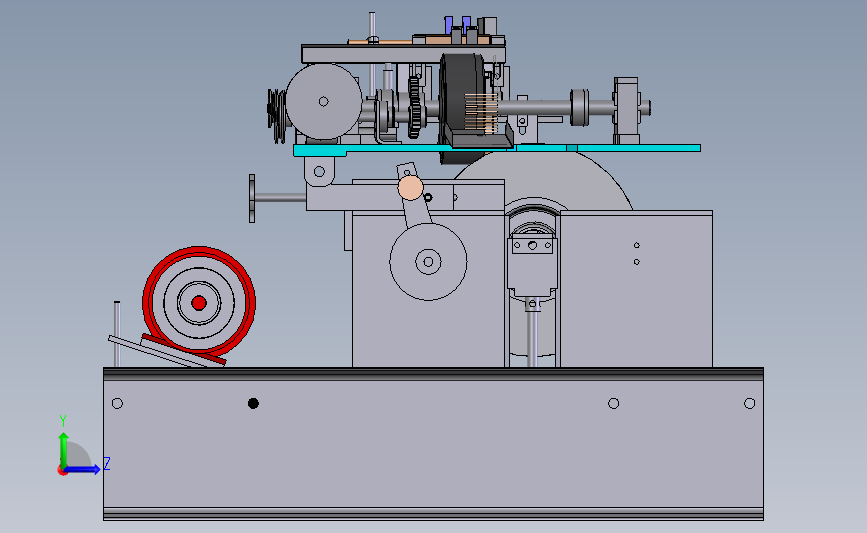867x533 pixels.
Task: Click the left blue pin at the top
Action: 448,23
